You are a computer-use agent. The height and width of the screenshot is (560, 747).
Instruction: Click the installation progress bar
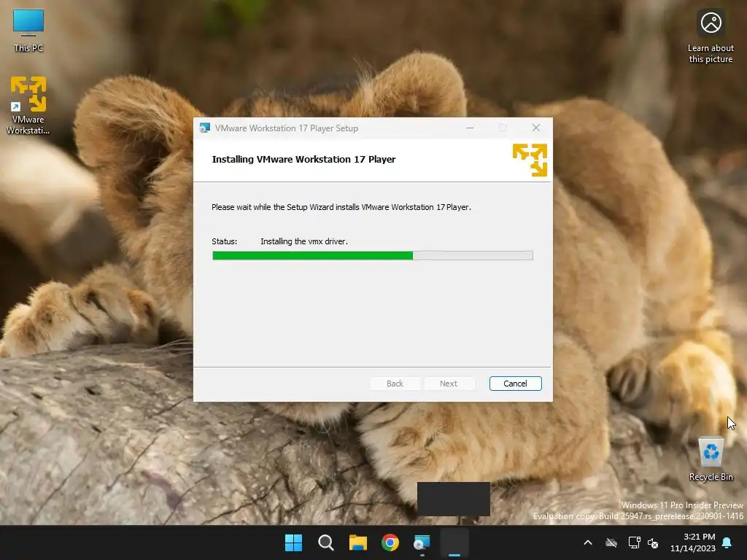pos(373,256)
